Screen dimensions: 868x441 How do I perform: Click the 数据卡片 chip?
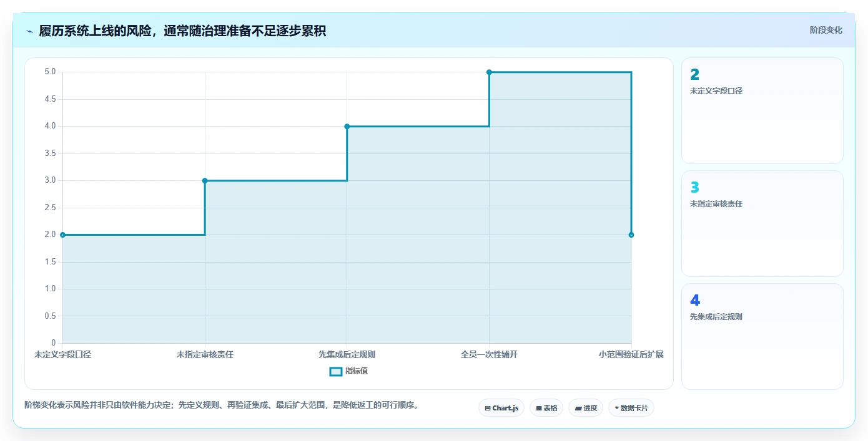[631, 408]
